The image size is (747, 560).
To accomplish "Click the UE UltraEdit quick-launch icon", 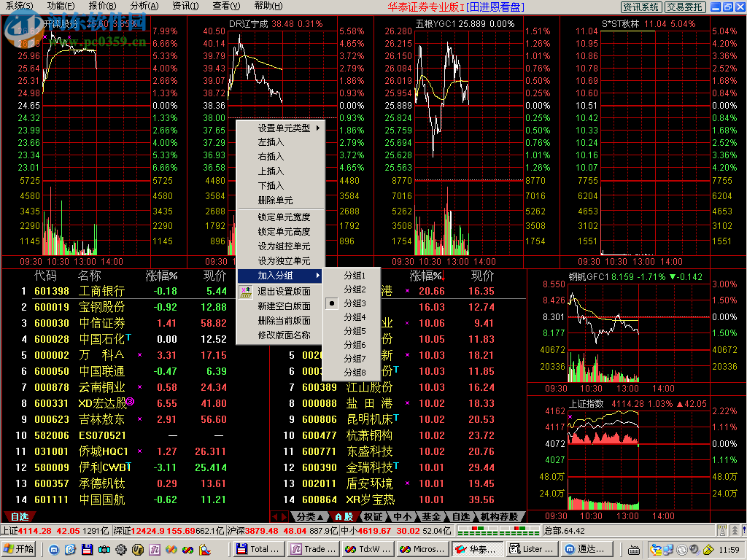I will click(x=138, y=550).
